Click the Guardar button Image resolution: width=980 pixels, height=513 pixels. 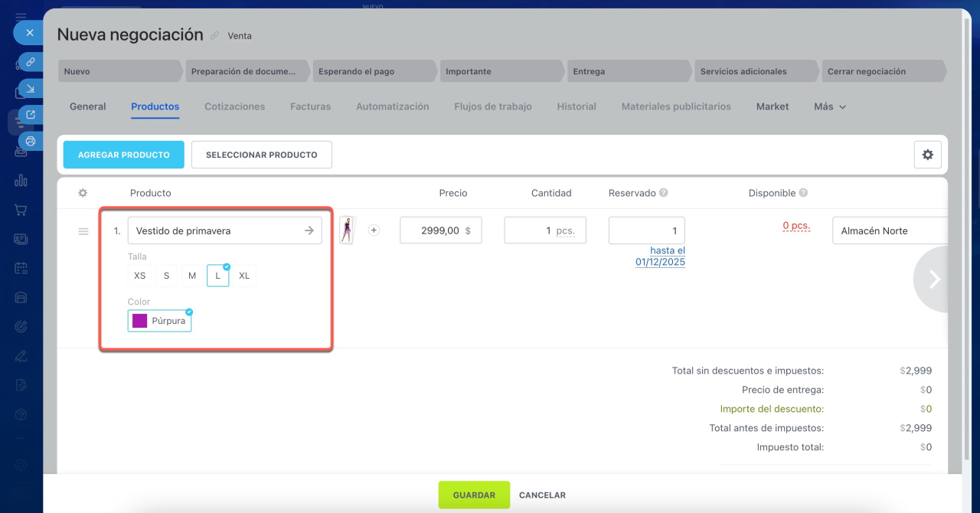(x=474, y=495)
